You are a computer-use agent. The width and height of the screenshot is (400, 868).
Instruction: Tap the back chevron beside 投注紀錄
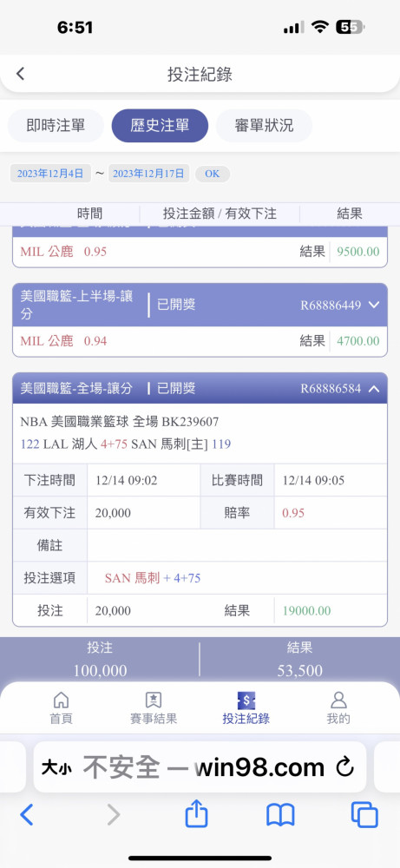click(21, 74)
